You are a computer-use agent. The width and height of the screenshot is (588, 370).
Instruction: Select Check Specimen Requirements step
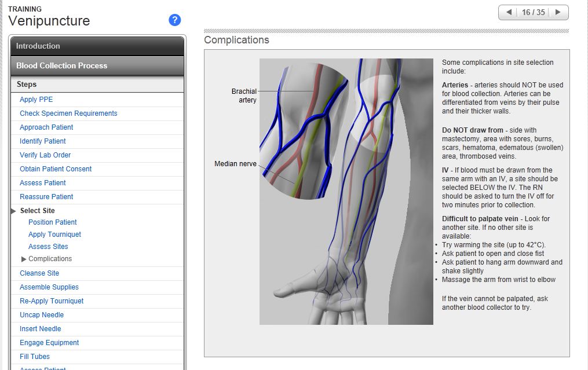(68, 113)
